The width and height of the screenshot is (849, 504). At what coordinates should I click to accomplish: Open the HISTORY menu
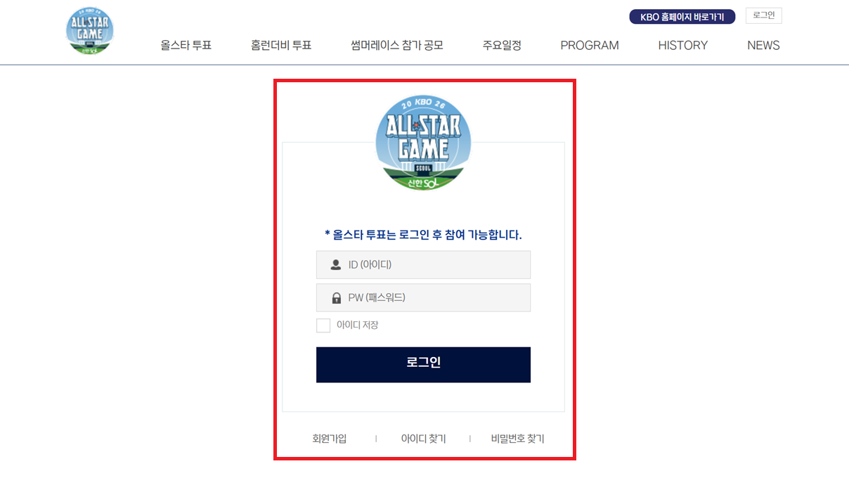683,46
